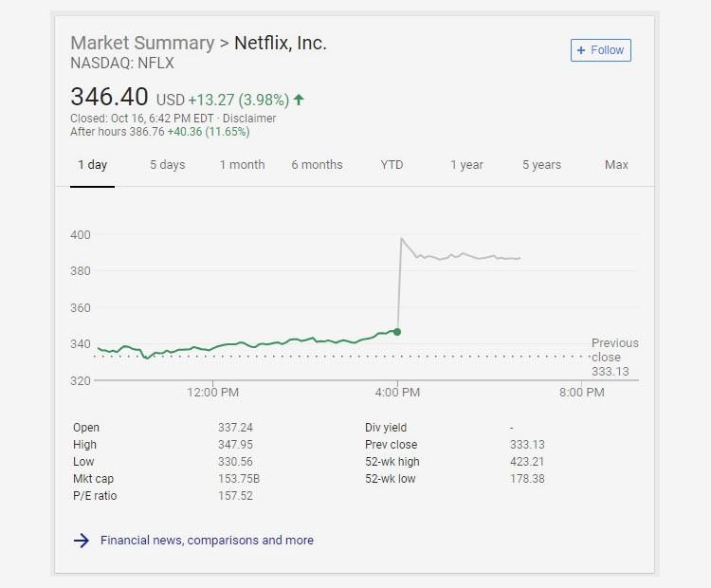Click the Market Summary breadcrumb

pyautogui.click(x=142, y=44)
